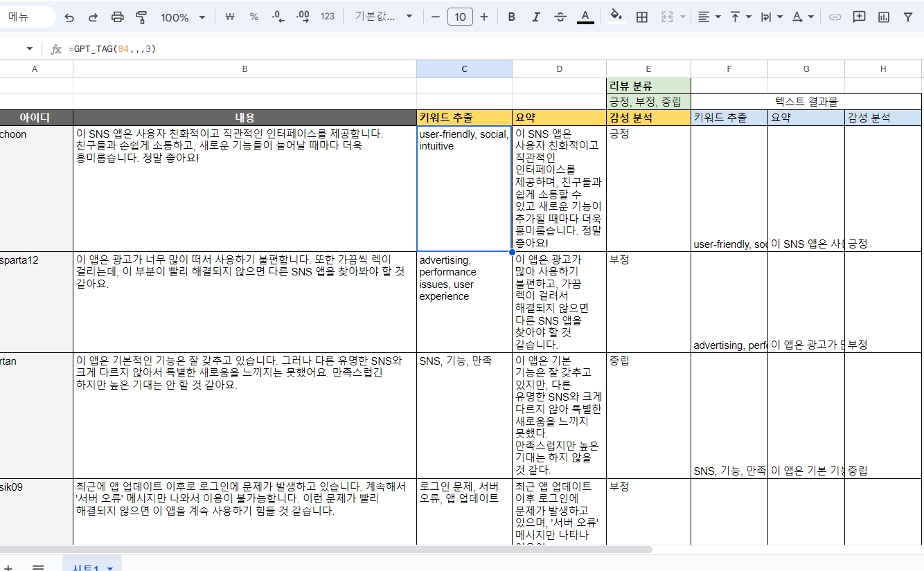924x571 pixels.
Task: Open the borders tool
Action: click(x=642, y=17)
